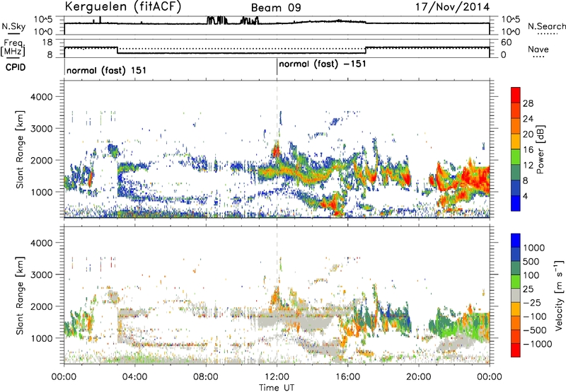Click the 17/Nov/2014 date label
The height and width of the screenshot is (392, 566).
pyautogui.click(x=452, y=7)
